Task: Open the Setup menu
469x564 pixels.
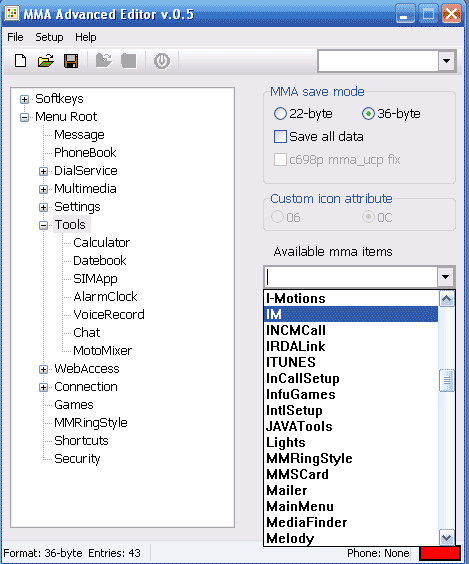Action: pos(49,37)
